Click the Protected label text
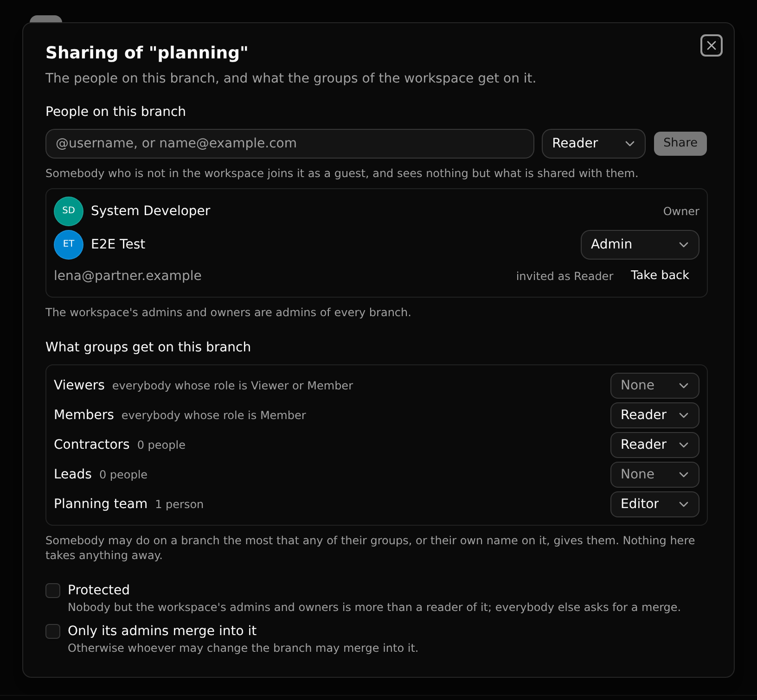Image resolution: width=757 pixels, height=700 pixels. pyautogui.click(x=98, y=590)
